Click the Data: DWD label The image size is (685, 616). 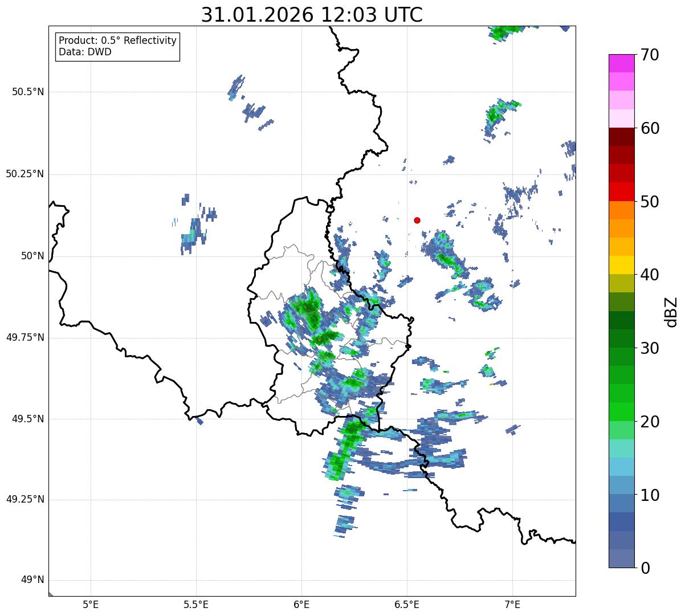click(x=85, y=52)
